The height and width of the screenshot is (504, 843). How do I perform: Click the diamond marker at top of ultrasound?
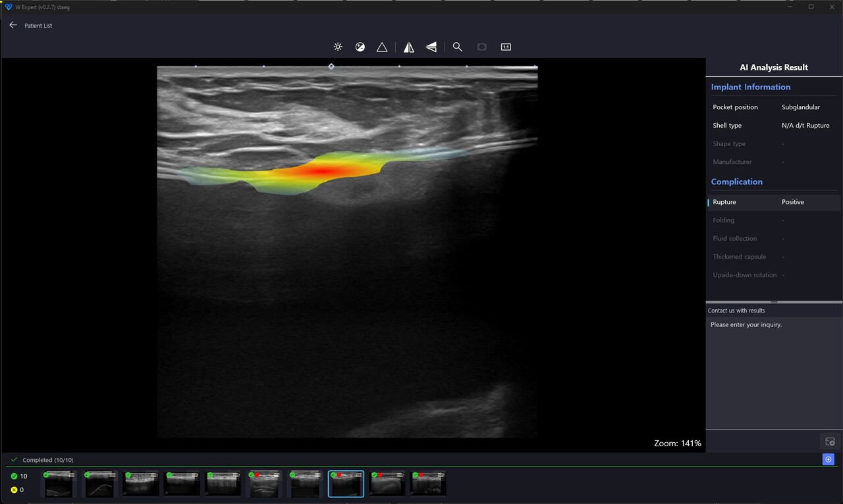pyautogui.click(x=331, y=66)
